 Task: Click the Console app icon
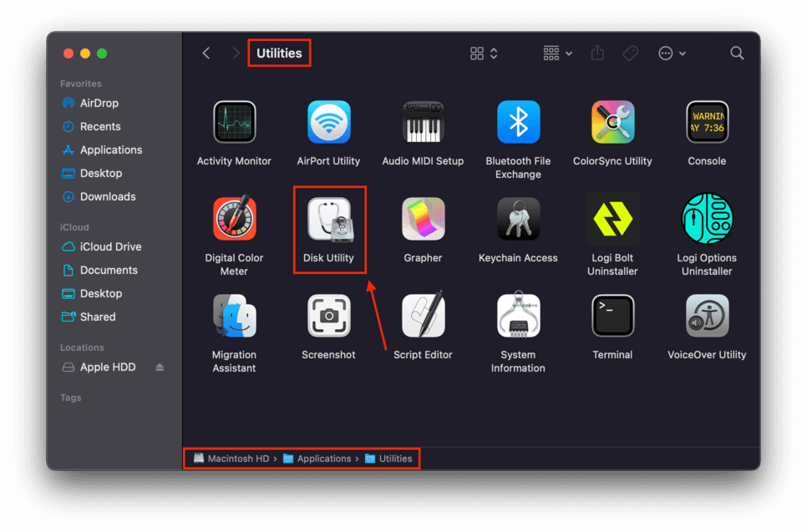pos(707,122)
